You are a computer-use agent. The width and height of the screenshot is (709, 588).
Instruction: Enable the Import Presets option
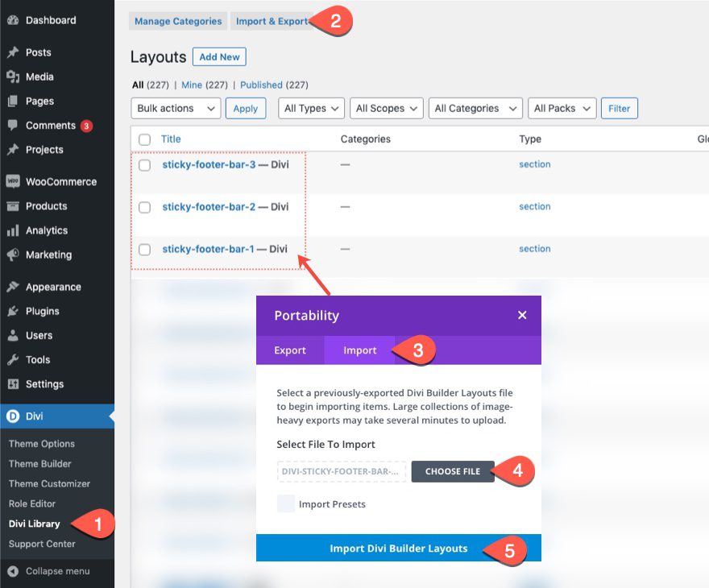coord(286,502)
